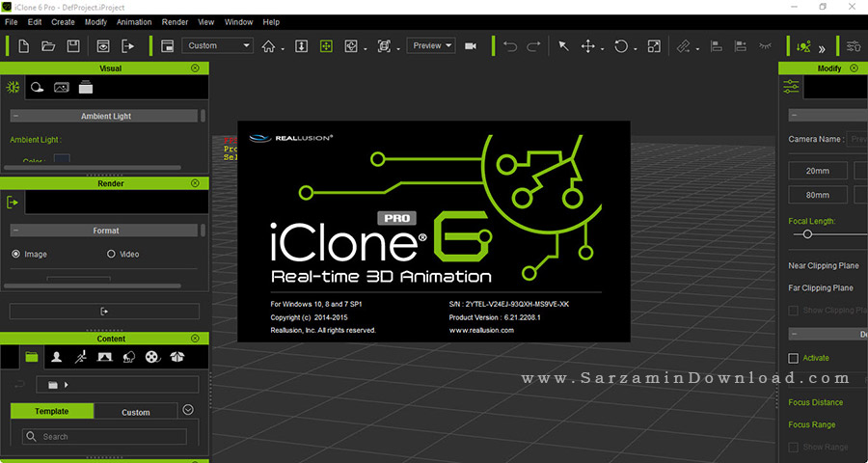Open a project with the folder icon
This screenshot has width=868, height=463.
coord(48,46)
